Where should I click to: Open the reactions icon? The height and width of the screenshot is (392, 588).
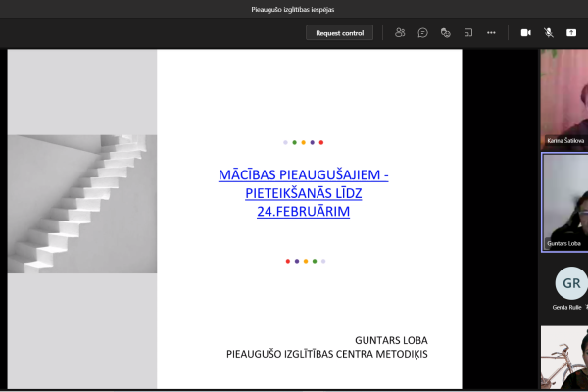[x=445, y=33]
